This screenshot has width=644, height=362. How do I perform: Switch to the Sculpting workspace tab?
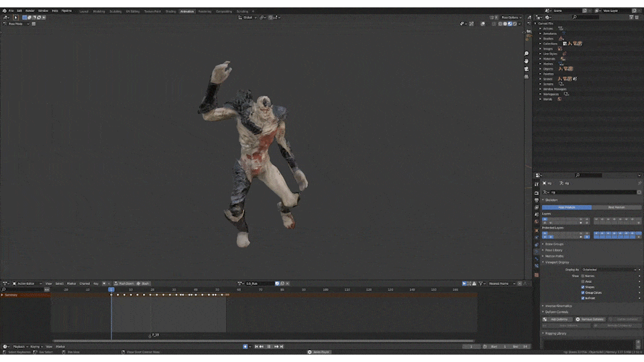(x=117, y=11)
